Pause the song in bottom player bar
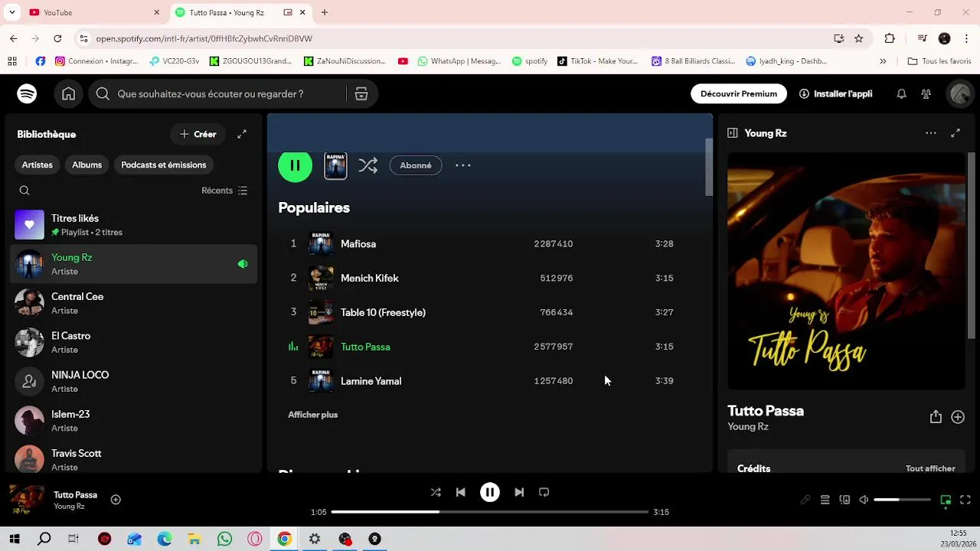The width and height of the screenshot is (980, 551). click(490, 492)
